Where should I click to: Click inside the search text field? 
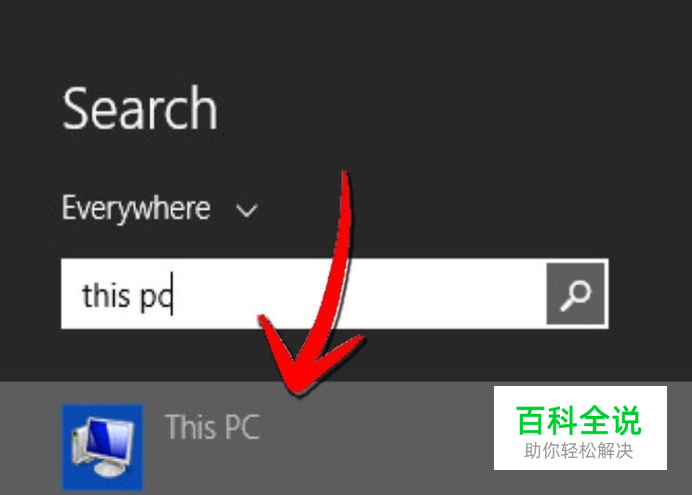(304, 294)
